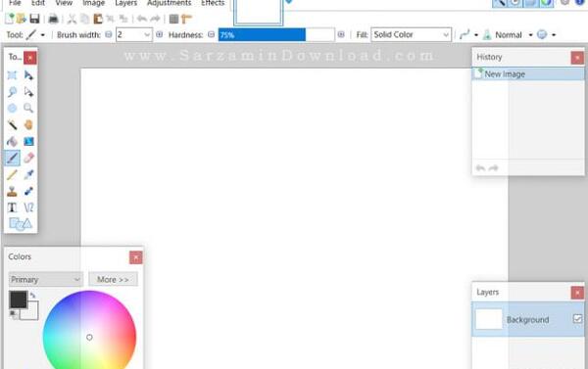
Task: Select the Pan hand tool
Action: tap(28, 124)
